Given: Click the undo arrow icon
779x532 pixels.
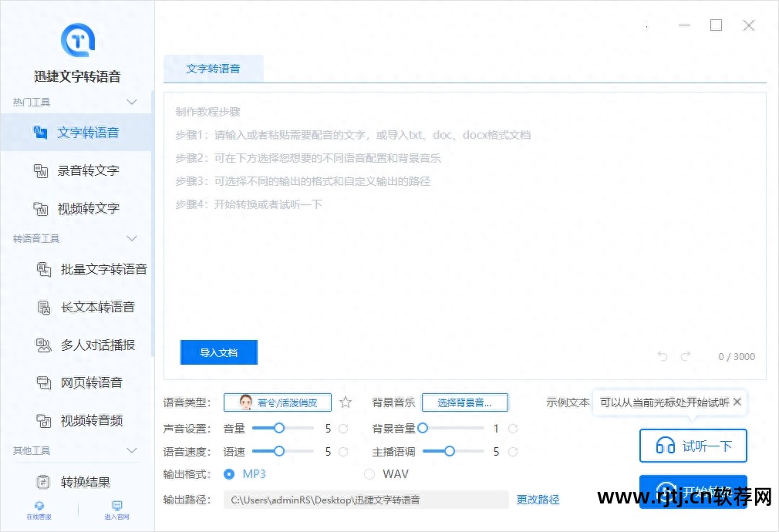Looking at the screenshot, I should pyautogui.click(x=663, y=356).
